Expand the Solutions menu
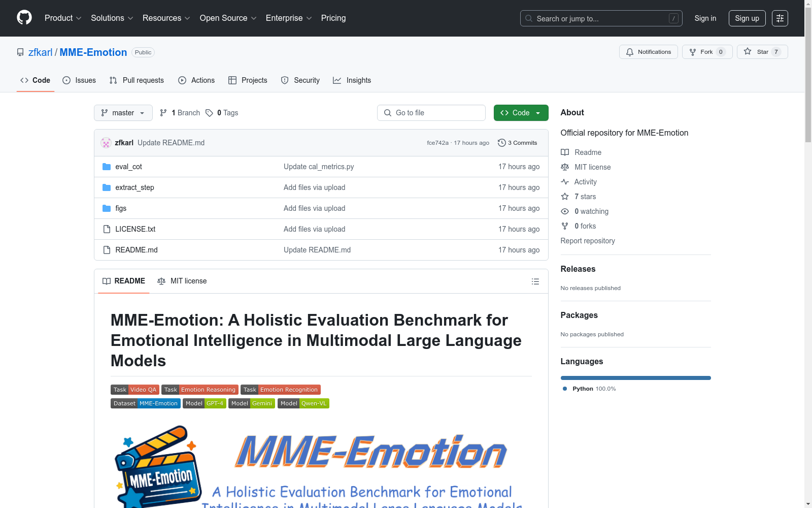This screenshot has height=508, width=812. point(112,18)
